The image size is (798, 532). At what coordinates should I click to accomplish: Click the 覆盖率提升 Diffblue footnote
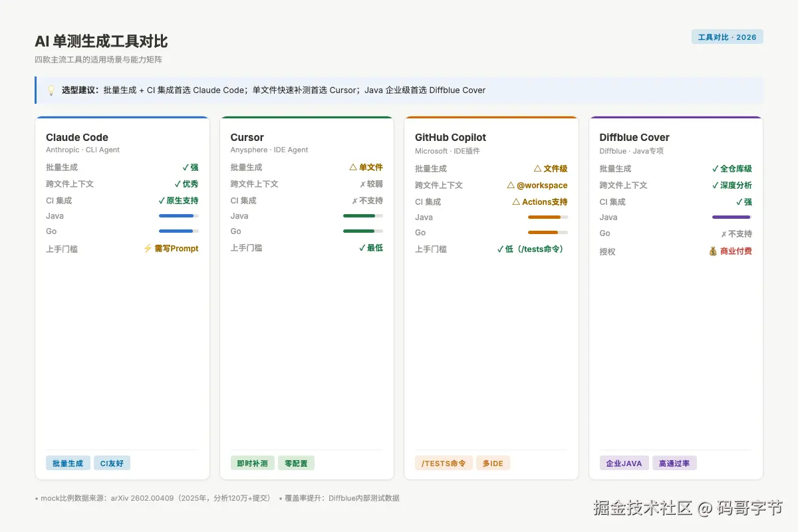(339, 498)
